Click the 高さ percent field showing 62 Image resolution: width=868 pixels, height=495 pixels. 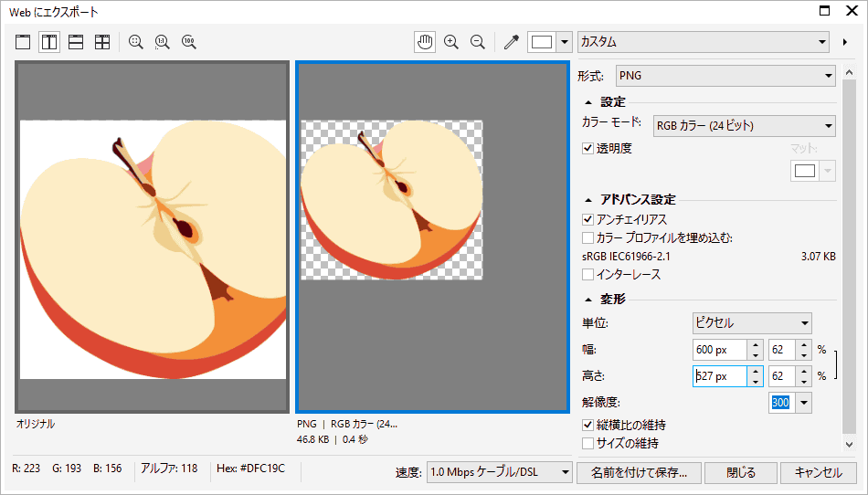click(781, 376)
